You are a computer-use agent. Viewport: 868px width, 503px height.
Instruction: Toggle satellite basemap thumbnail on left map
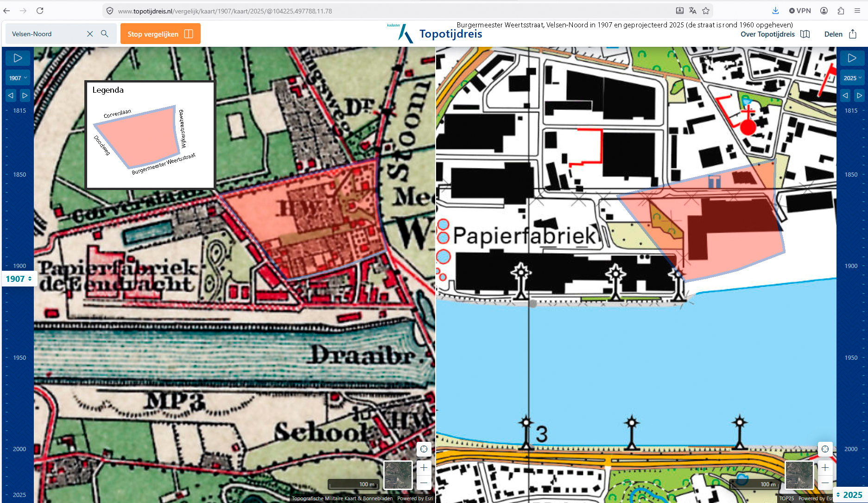click(398, 475)
